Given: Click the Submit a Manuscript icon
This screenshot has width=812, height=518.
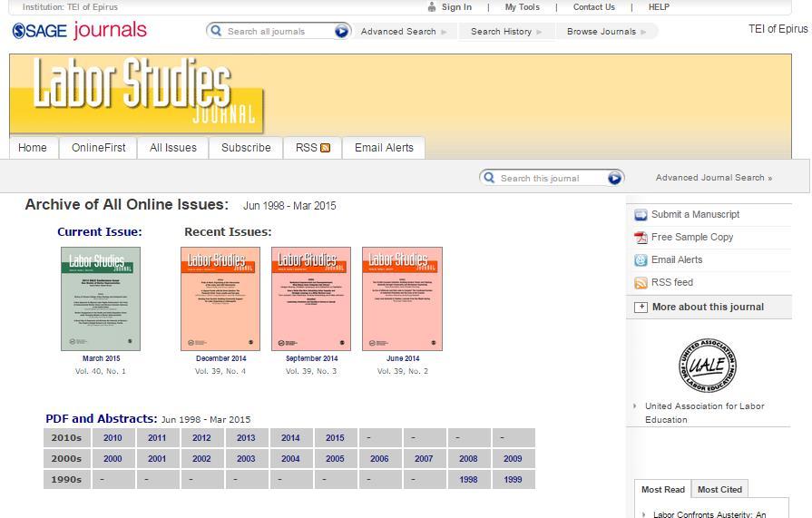Looking at the screenshot, I should point(641,215).
